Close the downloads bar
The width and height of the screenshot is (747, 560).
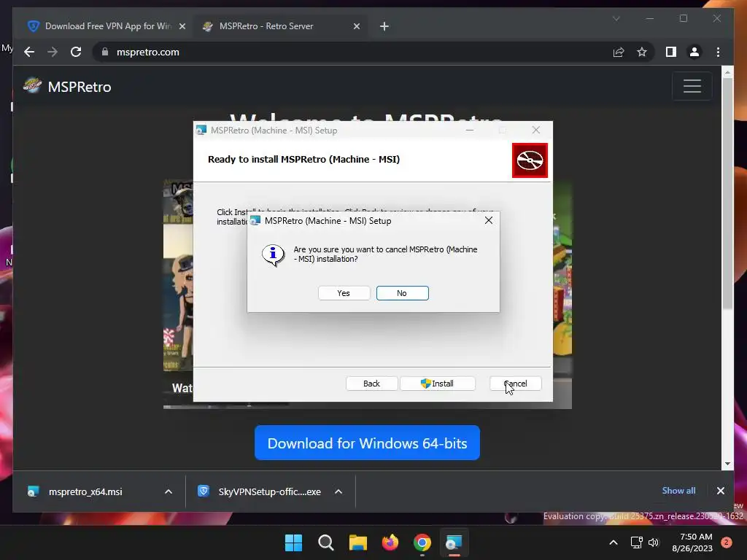click(x=720, y=491)
